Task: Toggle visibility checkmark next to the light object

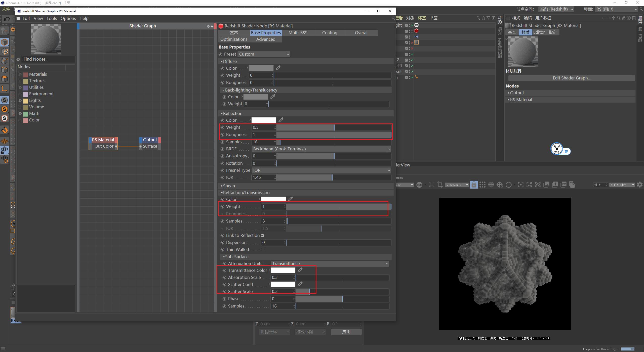Action: click(x=412, y=25)
